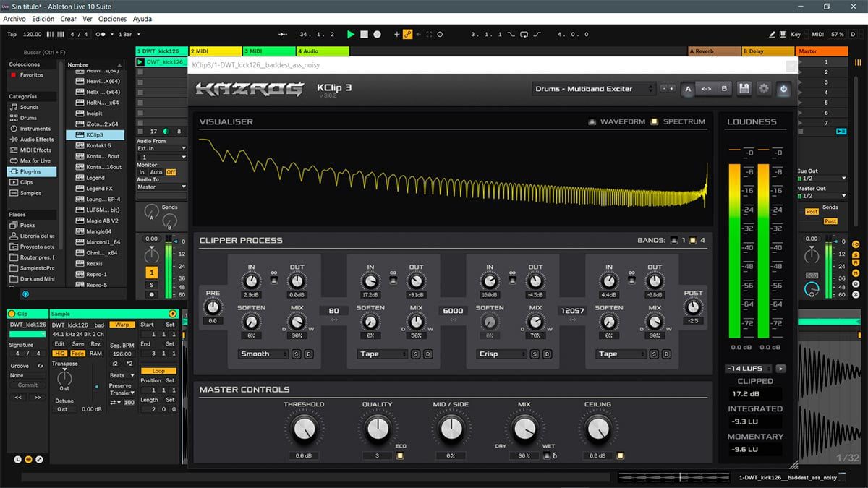Image resolution: width=868 pixels, height=488 pixels.
Task: Open Ayuda menu
Action: [x=142, y=19]
